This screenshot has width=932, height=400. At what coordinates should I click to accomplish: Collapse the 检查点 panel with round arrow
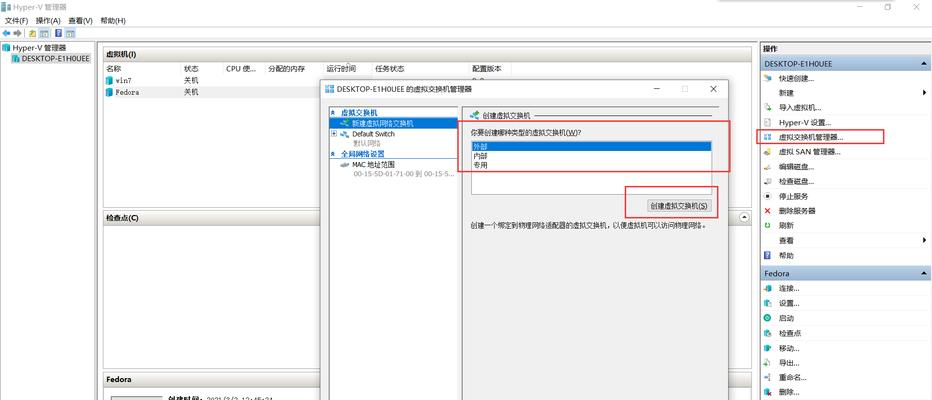tap(745, 218)
